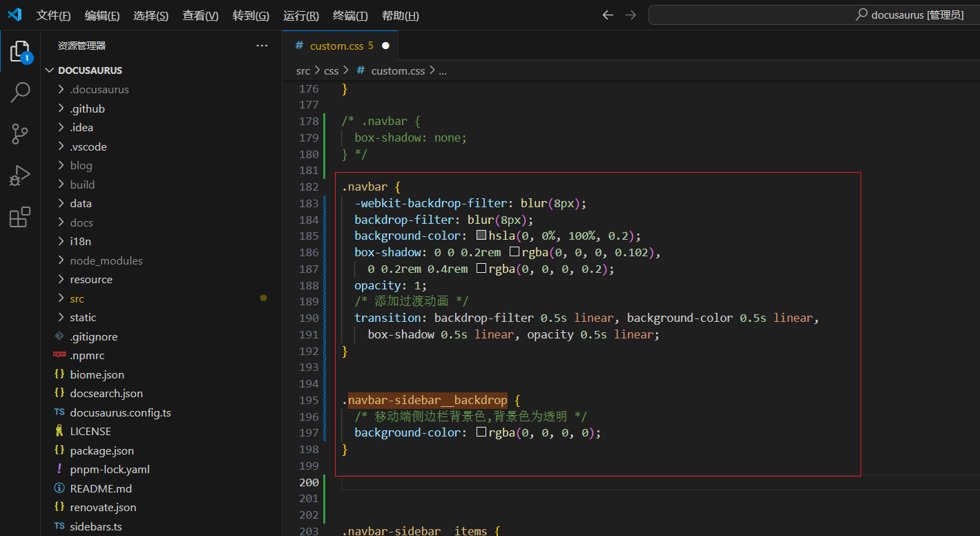Screen dimensions: 980x536
Task: Expand the resource folder
Action: [x=61, y=279]
